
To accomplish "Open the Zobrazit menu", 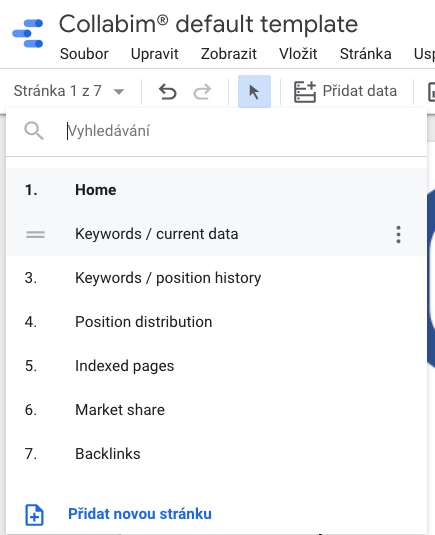I will 229,54.
